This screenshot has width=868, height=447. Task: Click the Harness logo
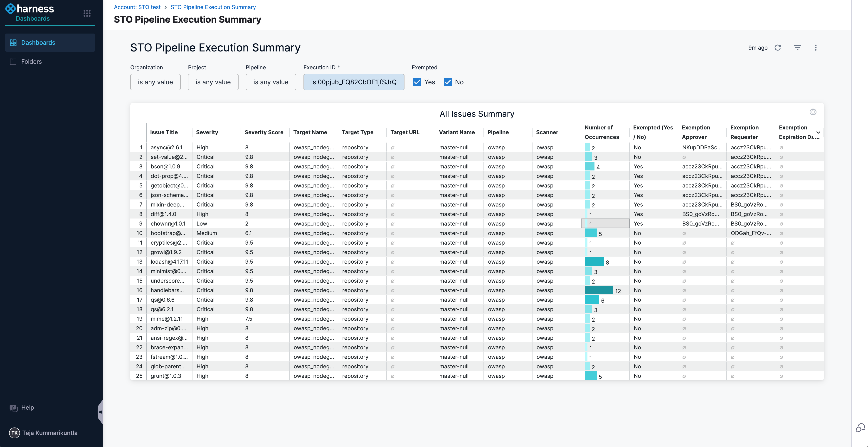30,9
